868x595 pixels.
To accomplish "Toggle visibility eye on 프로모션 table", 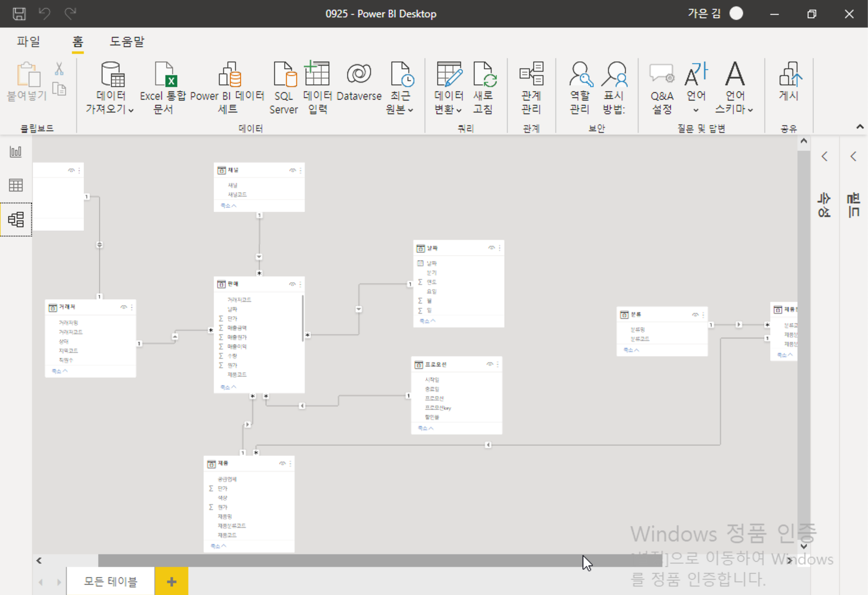I will [x=490, y=364].
